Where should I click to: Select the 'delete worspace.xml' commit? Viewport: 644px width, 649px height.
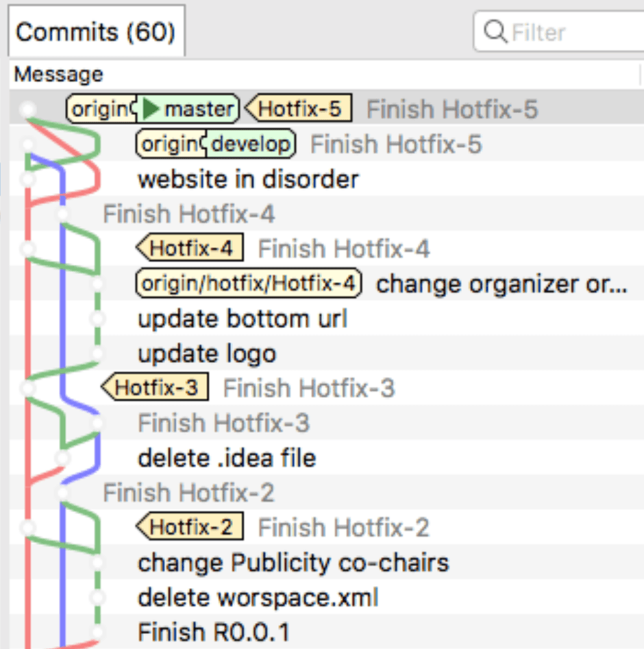pyautogui.click(x=258, y=598)
